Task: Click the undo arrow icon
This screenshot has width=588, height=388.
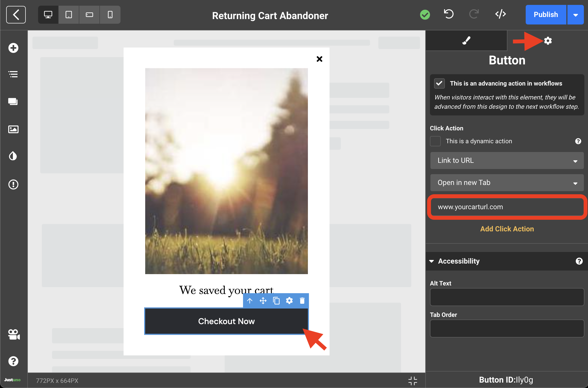Action: [449, 14]
